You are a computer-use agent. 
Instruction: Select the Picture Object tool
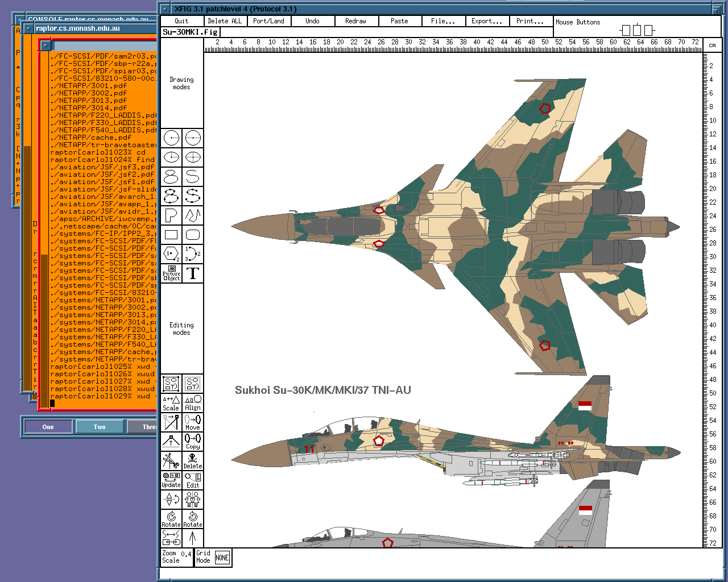tap(172, 273)
